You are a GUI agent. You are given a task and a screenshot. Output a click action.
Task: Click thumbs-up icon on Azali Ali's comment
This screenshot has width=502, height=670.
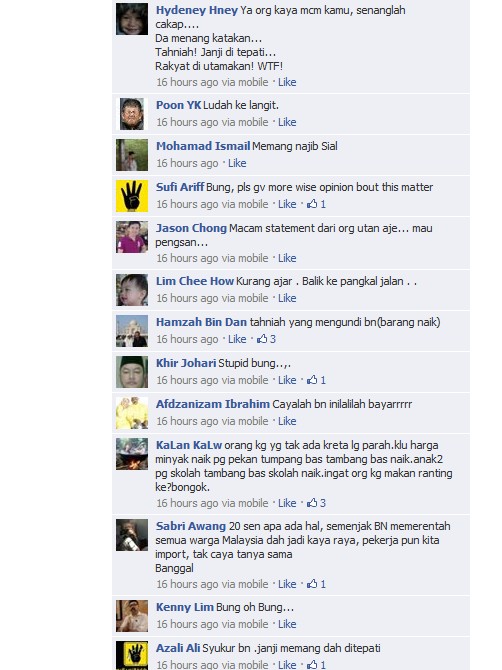pyautogui.click(x=312, y=664)
